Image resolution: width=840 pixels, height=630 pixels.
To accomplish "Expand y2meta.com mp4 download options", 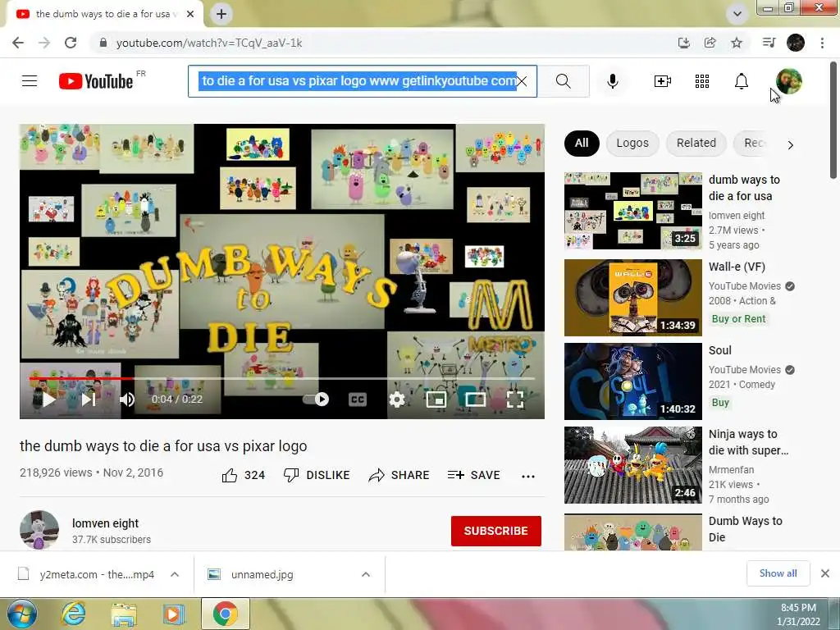I will (x=175, y=574).
